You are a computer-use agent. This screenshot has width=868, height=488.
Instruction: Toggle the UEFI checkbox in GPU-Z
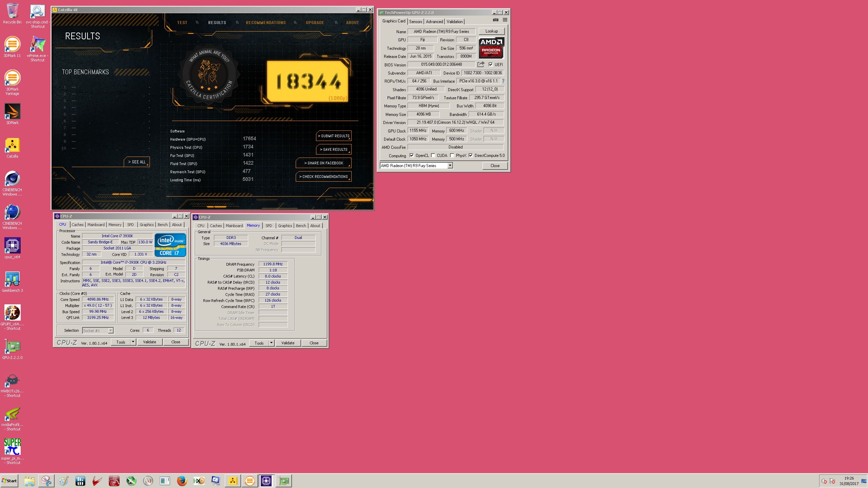click(491, 64)
